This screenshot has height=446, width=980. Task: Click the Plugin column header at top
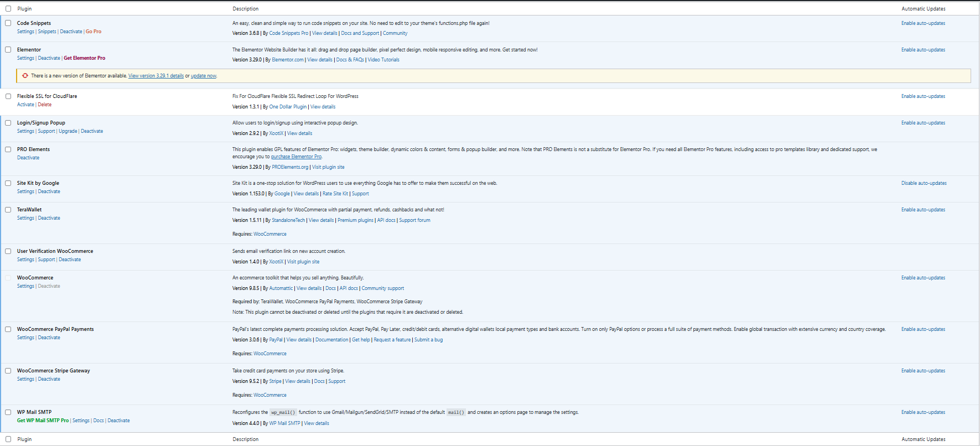(x=24, y=9)
